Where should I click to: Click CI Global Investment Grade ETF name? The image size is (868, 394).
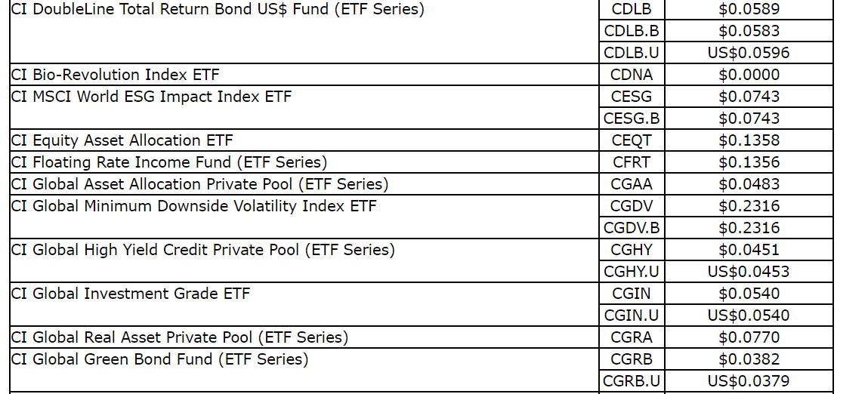pyautogui.click(x=130, y=294)
